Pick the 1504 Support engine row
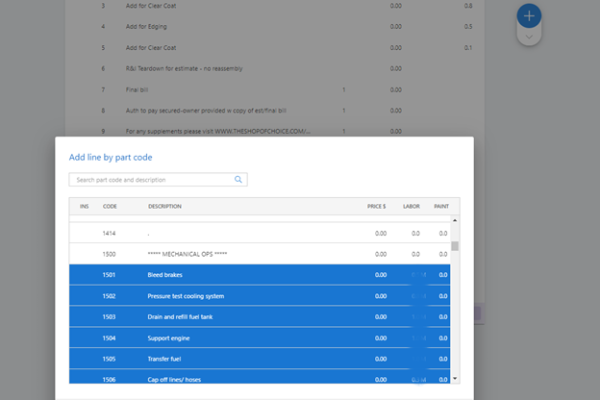Screen dimensions: 600x400 tap(260, 338)
